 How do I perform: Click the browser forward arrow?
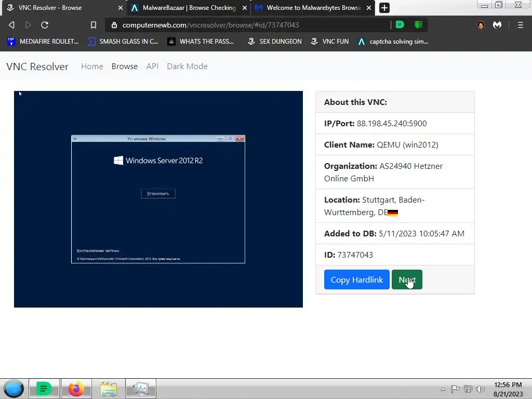pos(28,25)
